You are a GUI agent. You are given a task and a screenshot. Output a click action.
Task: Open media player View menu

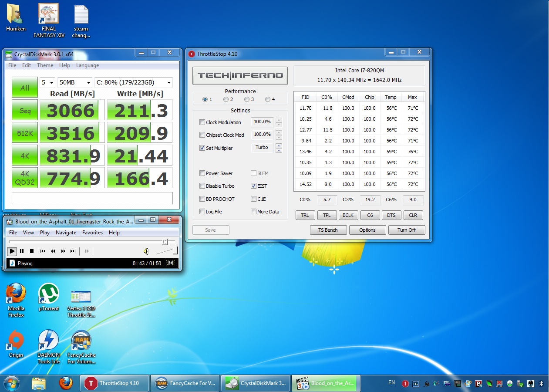click(x=28, y=233)
